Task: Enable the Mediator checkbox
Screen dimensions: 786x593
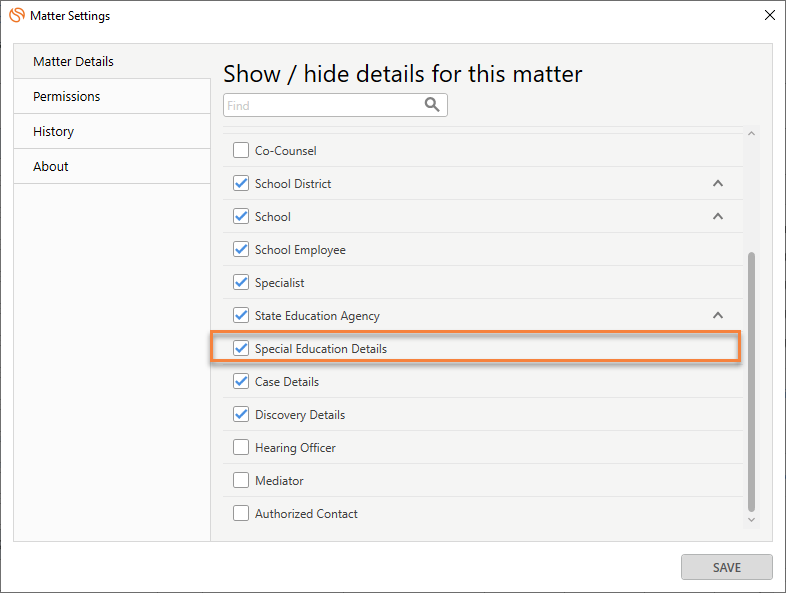Action: [x=241, y=480]
